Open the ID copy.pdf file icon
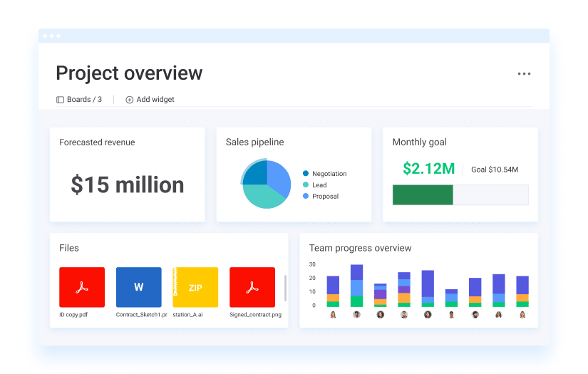This screenshot has width=588, height=374. pos(82,287)
